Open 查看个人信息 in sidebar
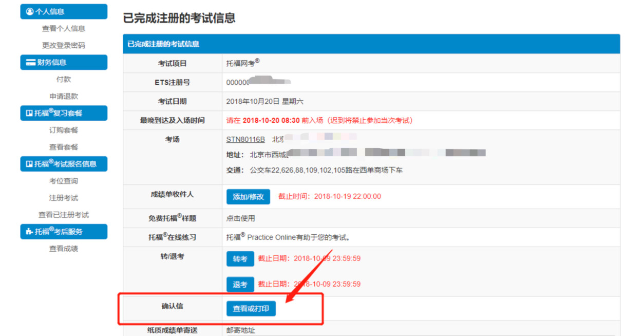The height and width of the screenshot is (336, 644). tap(64, 29)
